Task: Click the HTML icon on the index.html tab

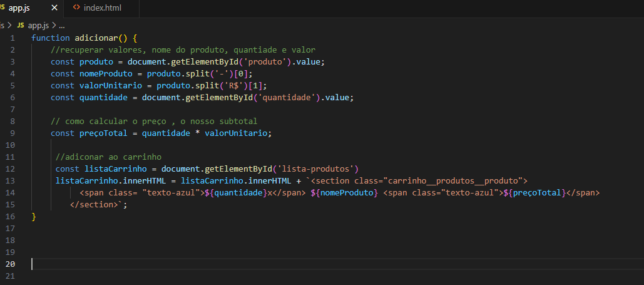Action: [76, 8]
